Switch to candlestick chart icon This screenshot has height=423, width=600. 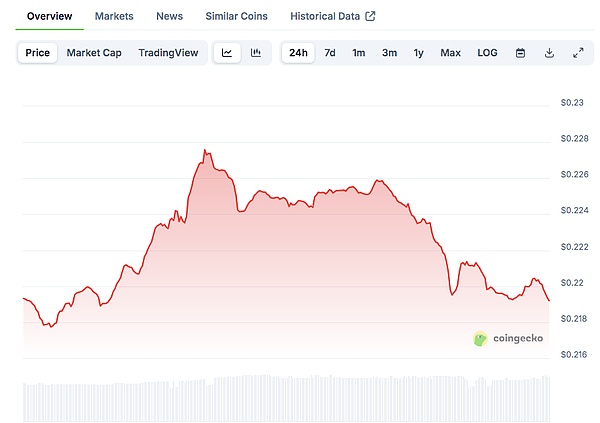[x=256, y=52]
